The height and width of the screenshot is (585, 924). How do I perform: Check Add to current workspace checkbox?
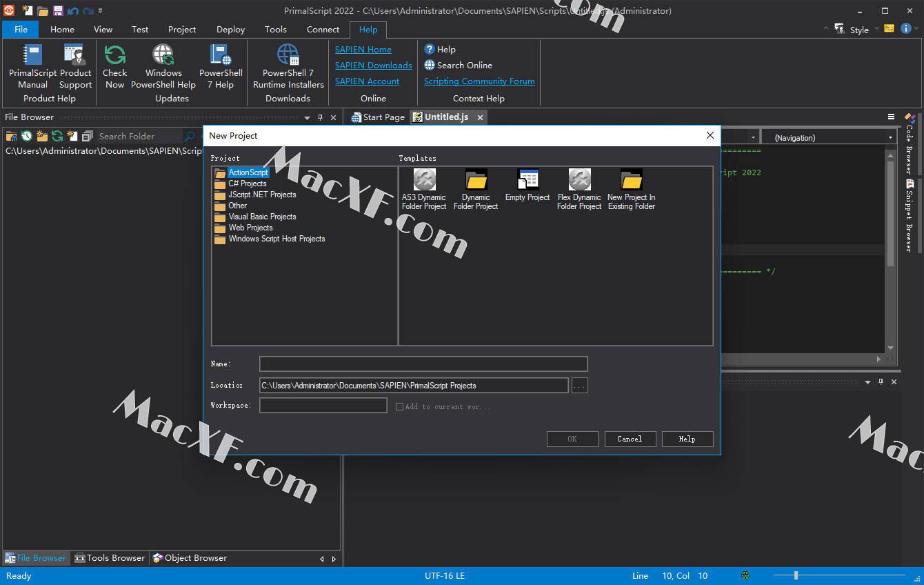pos(399,406)
